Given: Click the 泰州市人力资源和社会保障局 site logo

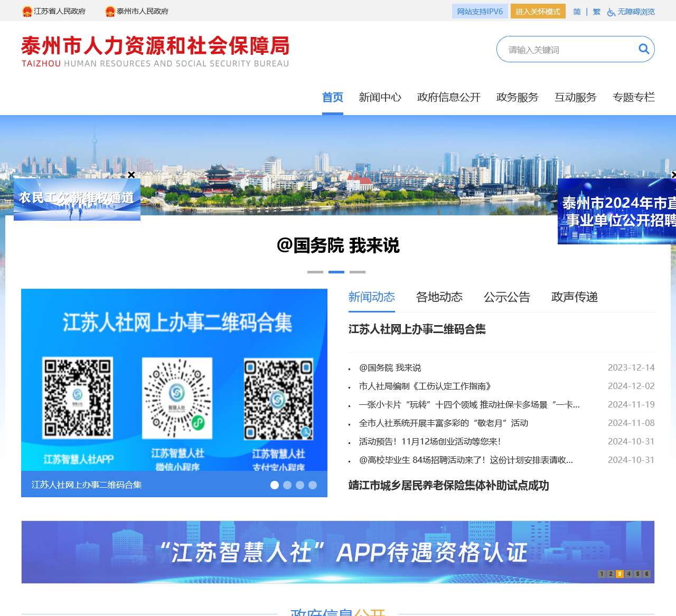Looking at the screenshot, I should click(155, 52).
